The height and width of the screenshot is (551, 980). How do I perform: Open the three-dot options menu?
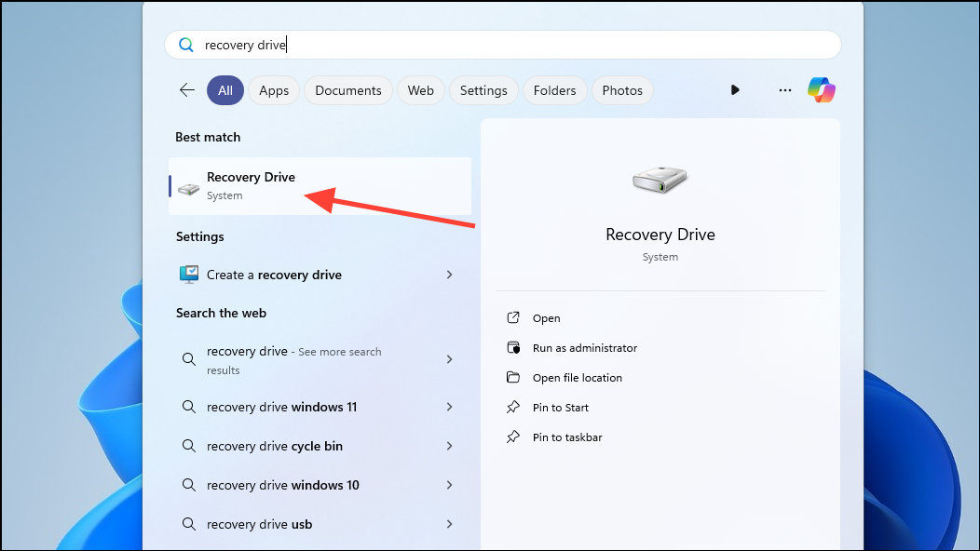click(785, 90)
